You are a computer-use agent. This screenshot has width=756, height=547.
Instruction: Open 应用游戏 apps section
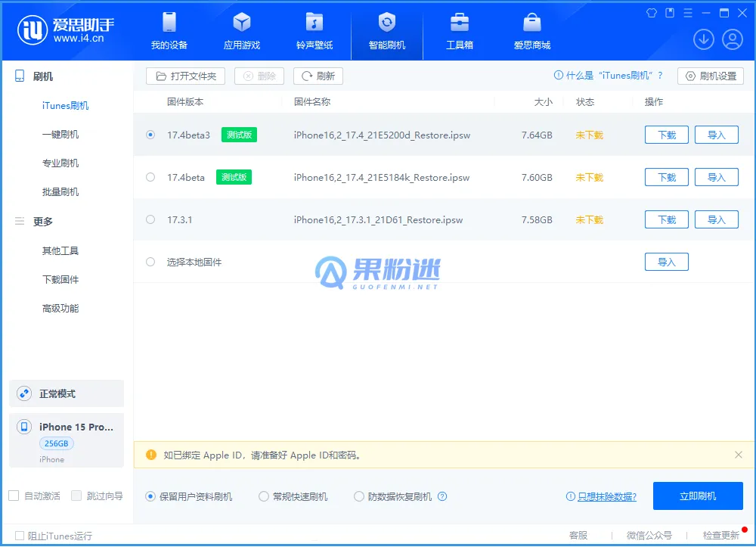click(x=242, y=31)
